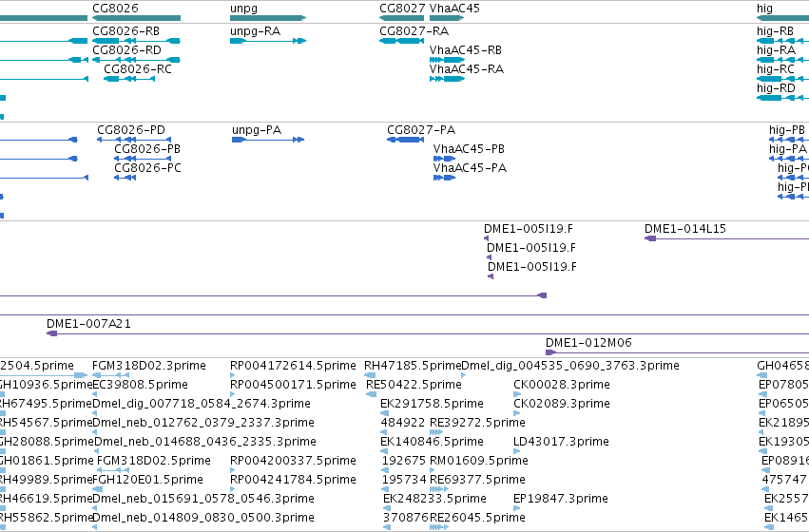
Task: Select the CG8026 gene label
Action: click(115, 9)
